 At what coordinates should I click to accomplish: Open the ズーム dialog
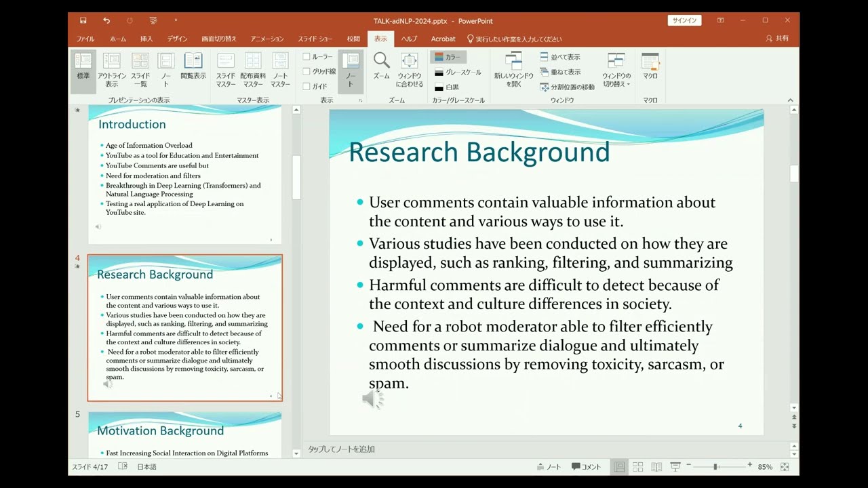(382, 66)
